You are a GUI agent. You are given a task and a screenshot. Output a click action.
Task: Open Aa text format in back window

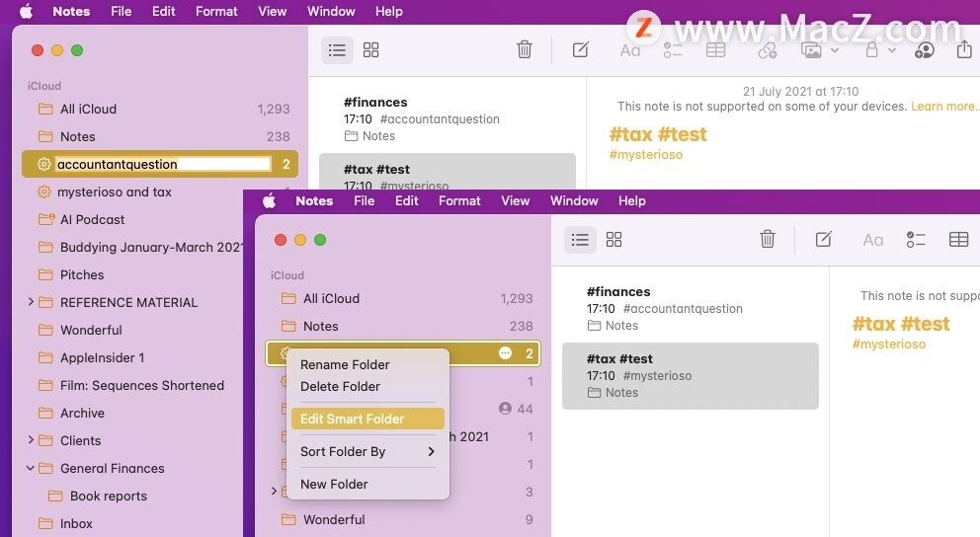click(630, 50)
